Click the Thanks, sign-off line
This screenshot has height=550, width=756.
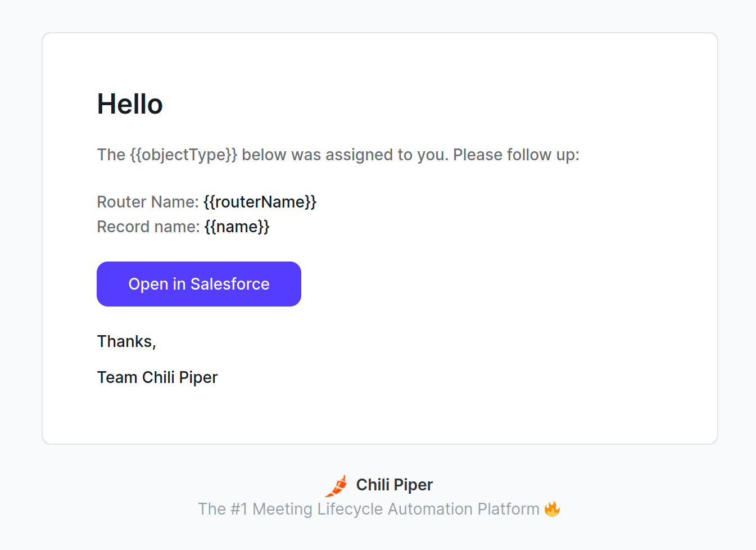126,341
